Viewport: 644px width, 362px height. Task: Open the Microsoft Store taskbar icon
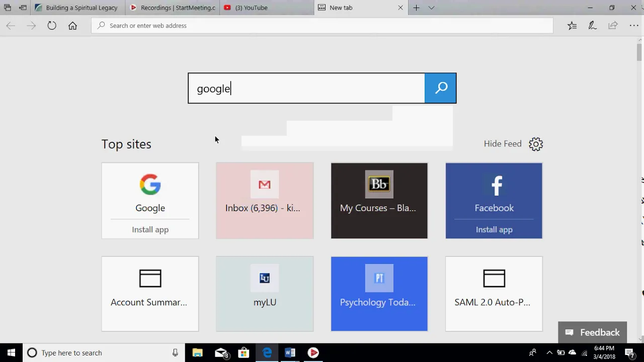[x=244, y=352]
